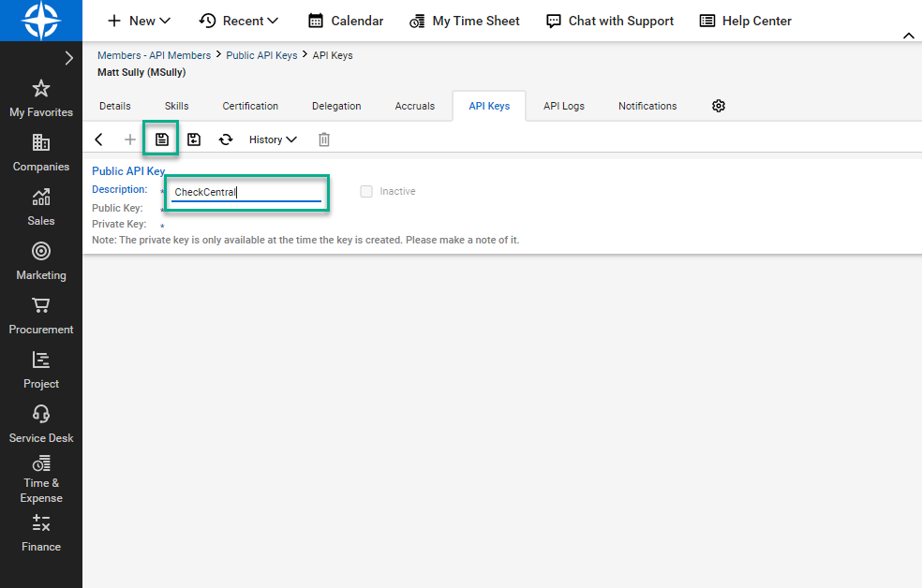Open the New dropdown menu
This screenshot has height=588, width=922.
139,21
